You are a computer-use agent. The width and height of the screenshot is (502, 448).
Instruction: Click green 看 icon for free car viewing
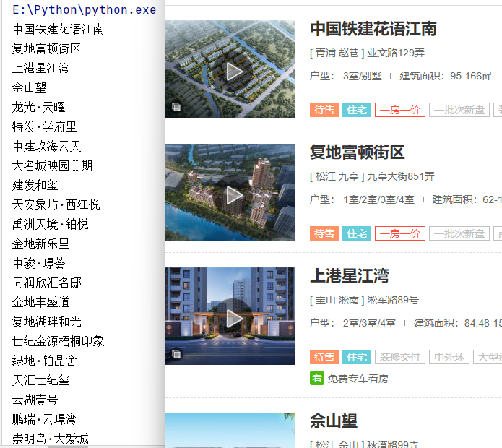317,378
